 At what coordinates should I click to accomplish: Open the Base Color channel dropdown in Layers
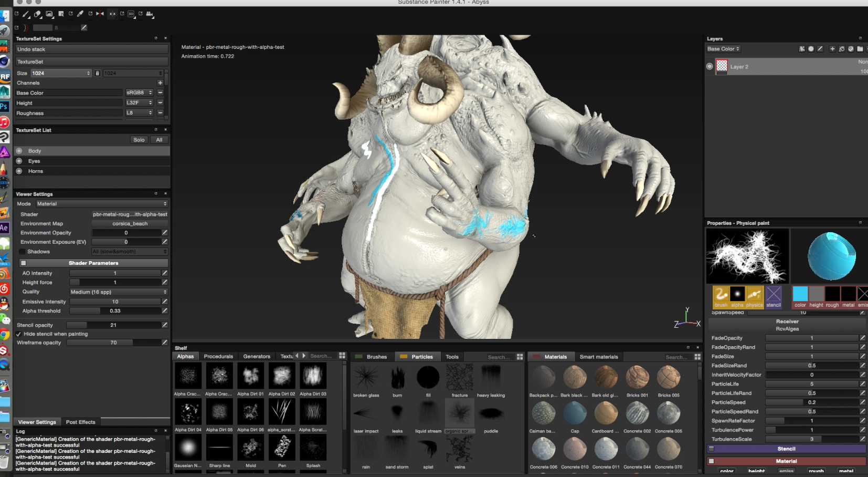tap(724, 49)
